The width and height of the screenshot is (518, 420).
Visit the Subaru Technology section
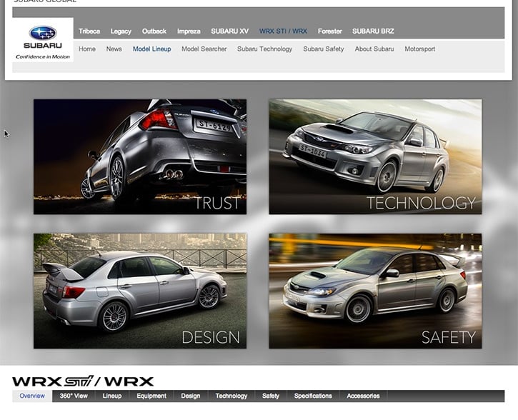[x=264, y=49]
